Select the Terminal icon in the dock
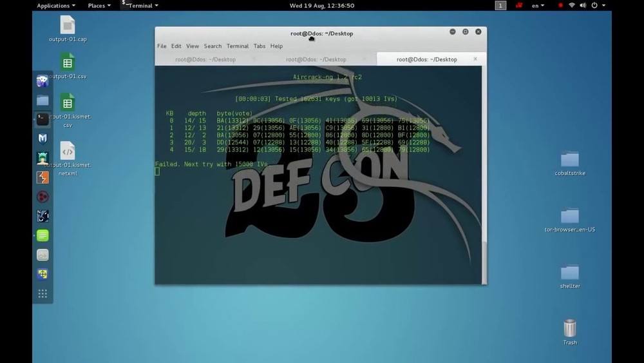 [x=43, y=119]
